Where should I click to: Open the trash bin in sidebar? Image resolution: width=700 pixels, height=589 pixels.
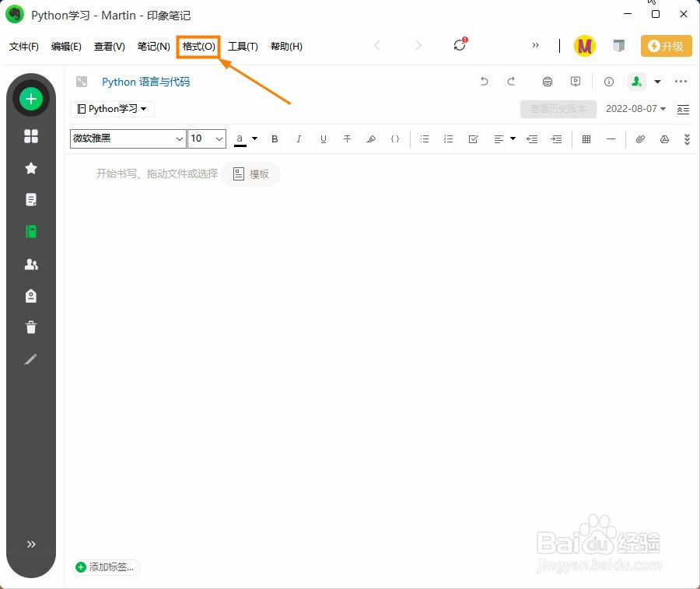tap(31, 328)
